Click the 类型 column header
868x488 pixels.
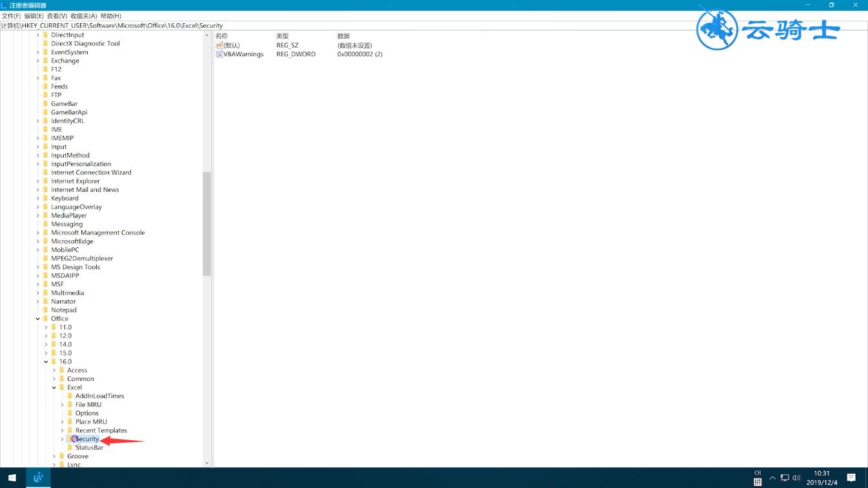tap(283, 36)
